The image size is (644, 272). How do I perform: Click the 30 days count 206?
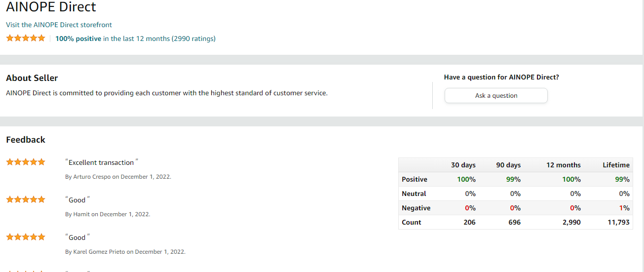click(x=470, y=222)
